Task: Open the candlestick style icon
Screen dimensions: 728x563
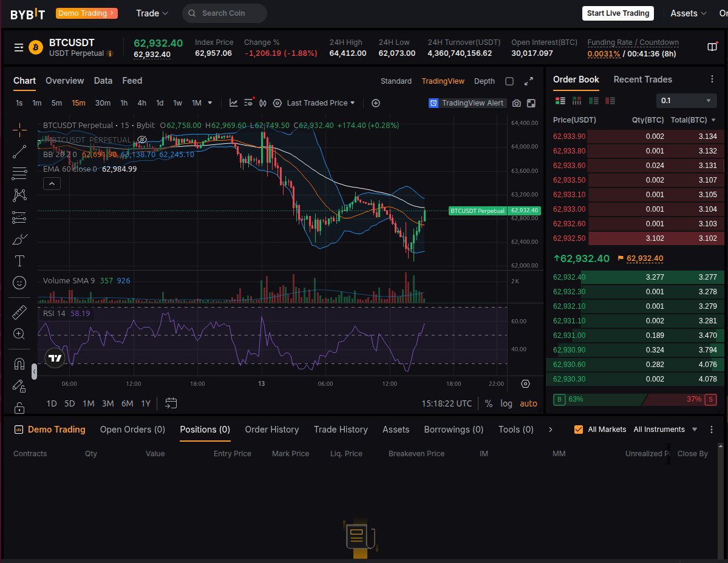Action: click(263, 103)
